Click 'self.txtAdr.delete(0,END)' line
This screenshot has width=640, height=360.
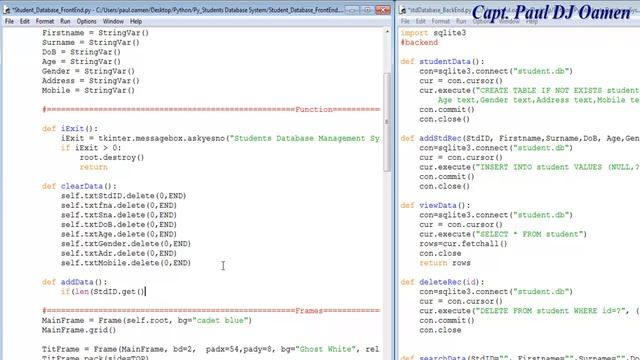pyautogui.click(x=119, y=253)
